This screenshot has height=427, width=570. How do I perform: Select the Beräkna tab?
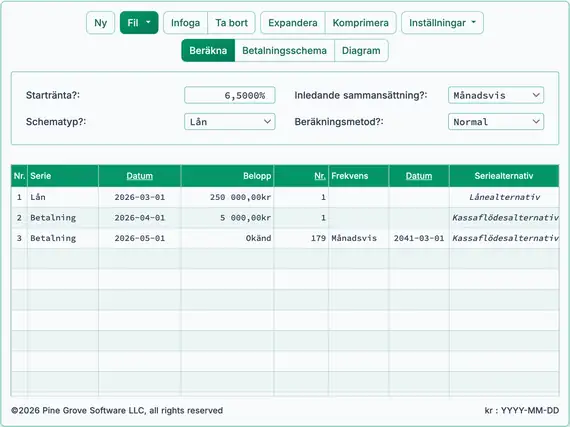tap(208, 51)
